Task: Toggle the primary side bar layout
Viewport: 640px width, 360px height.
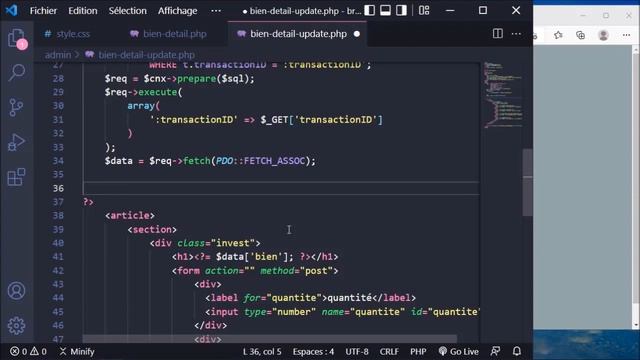Action: coord(369,10)
